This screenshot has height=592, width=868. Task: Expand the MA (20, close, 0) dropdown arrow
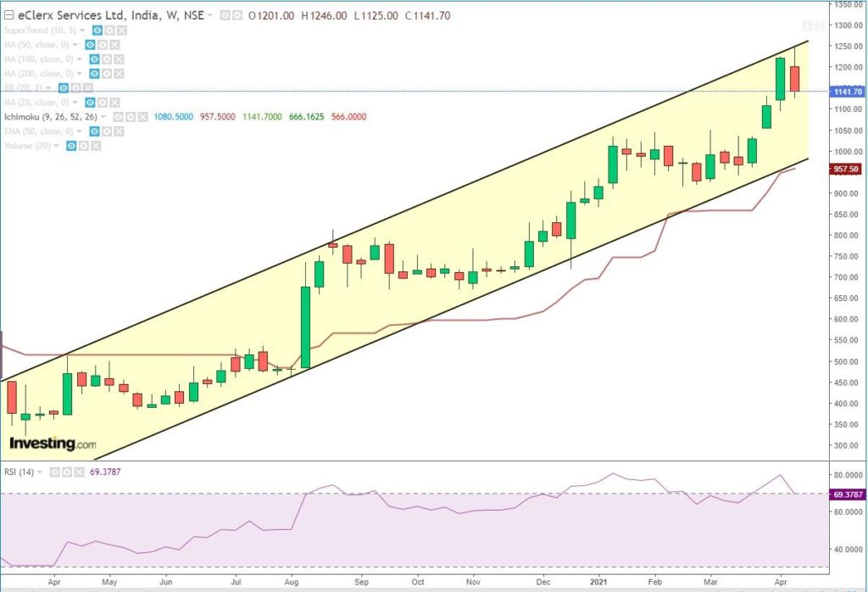75,103
